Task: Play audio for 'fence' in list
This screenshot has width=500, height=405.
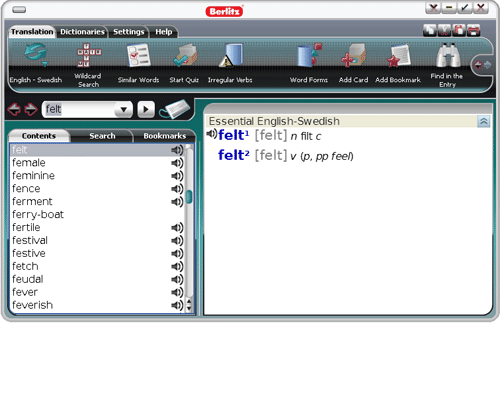Action: [177, 189]
